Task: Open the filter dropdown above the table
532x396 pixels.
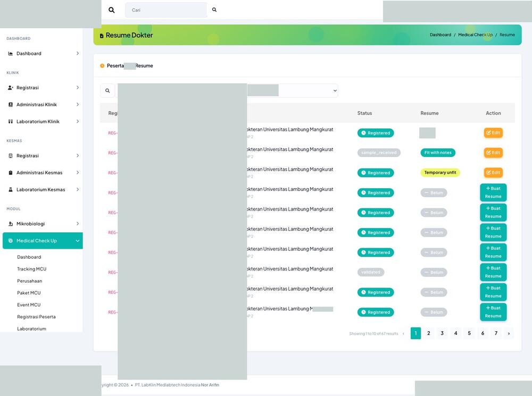Action: pos(293,90)
